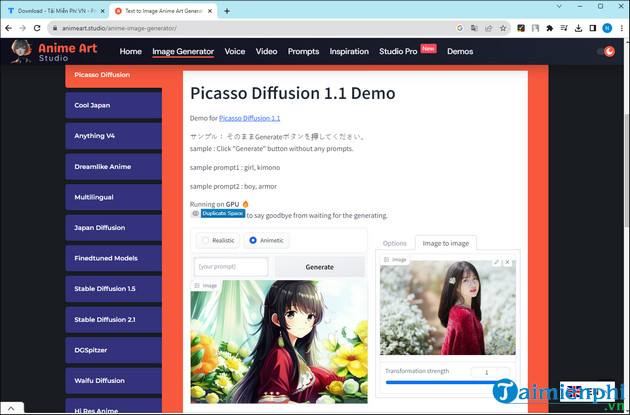
Task: Open the Image Generator menu item
Action: pos(183,51)
